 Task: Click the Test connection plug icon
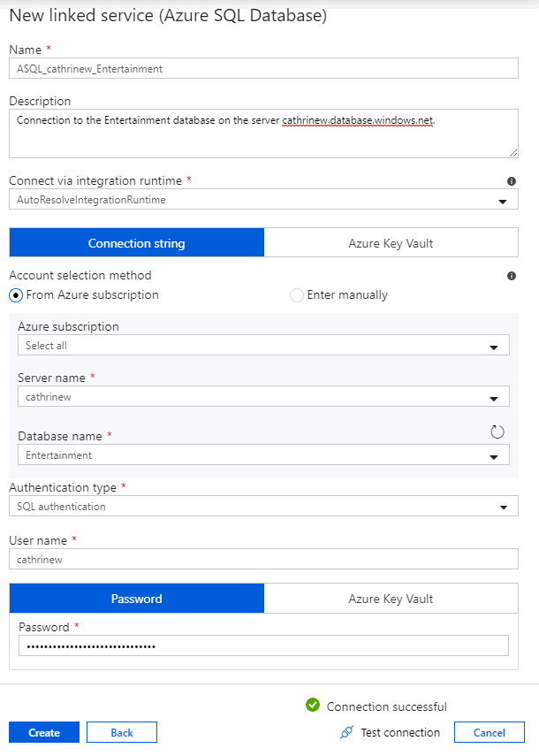(x=346, y=732)
